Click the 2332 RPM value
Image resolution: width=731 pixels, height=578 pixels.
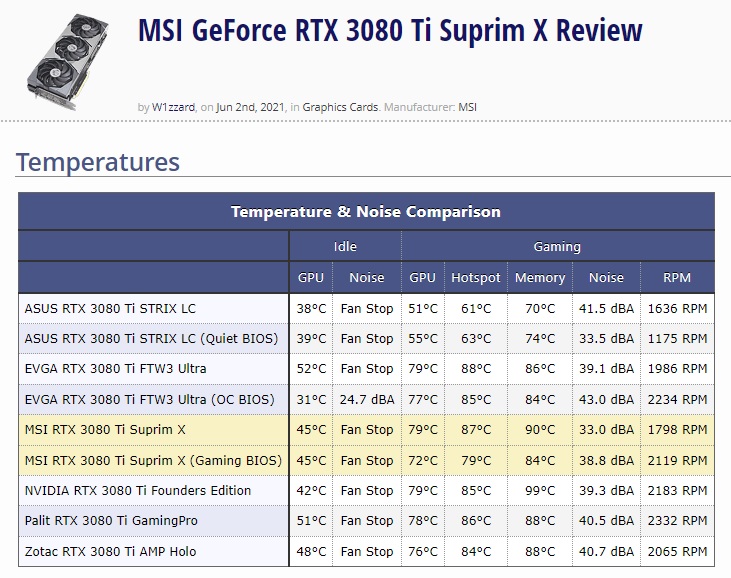click(x=677, y=521)
